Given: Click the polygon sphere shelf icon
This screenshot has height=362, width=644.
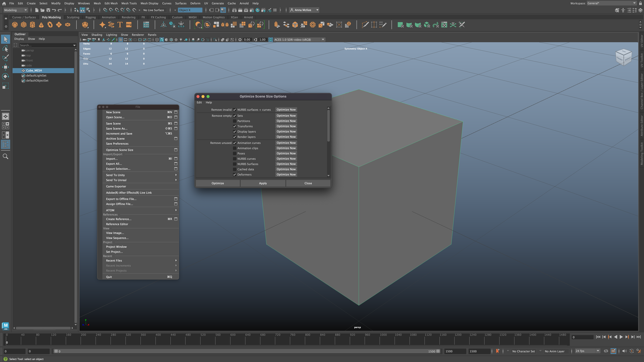Looking at the screenshot, I should 15,25.
